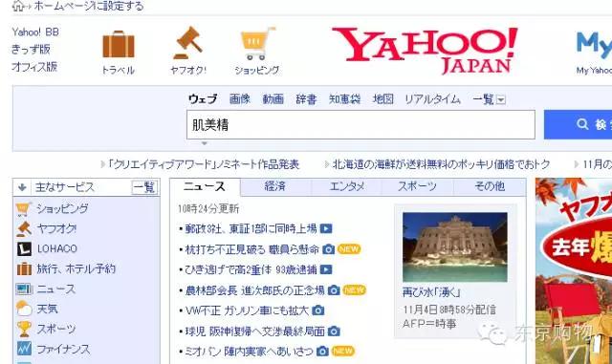The image size is (612, 364).
Task: Click the sports trophy icon
Action: point(24,329)
